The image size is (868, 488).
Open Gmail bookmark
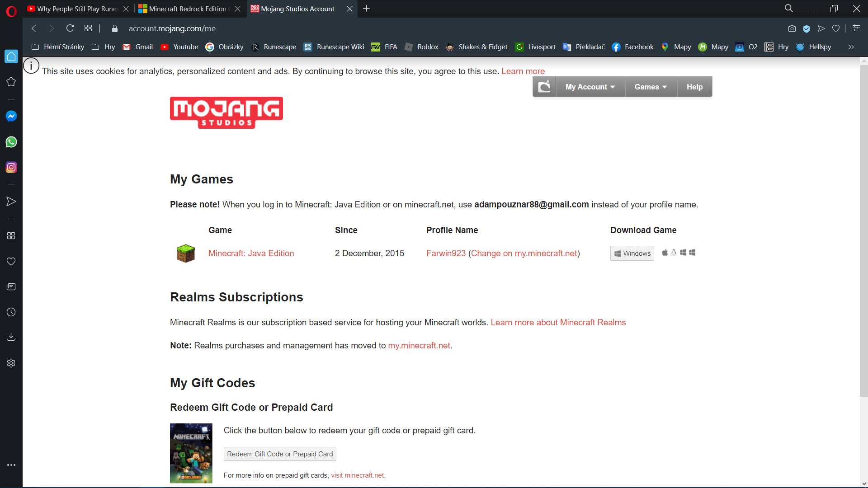pos(138,47)
